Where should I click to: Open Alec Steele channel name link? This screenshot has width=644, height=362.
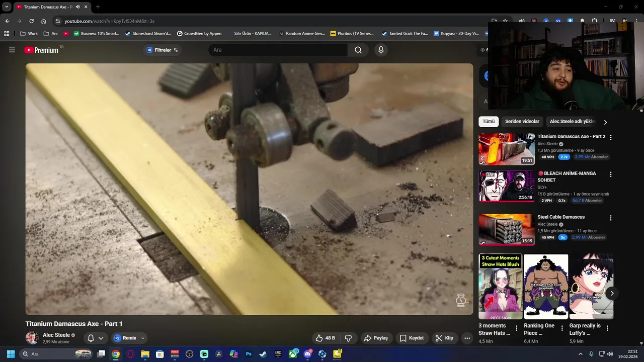[x=56, y=335]
